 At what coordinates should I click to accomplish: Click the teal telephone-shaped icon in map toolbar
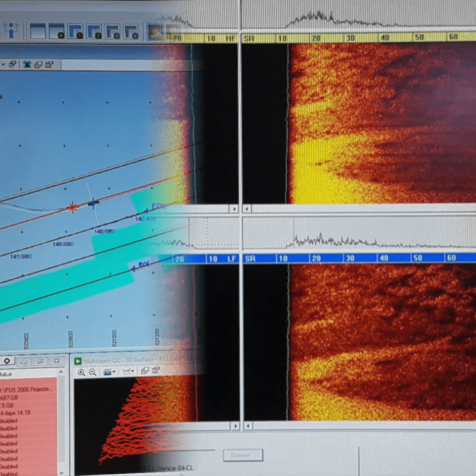(27, 64)
